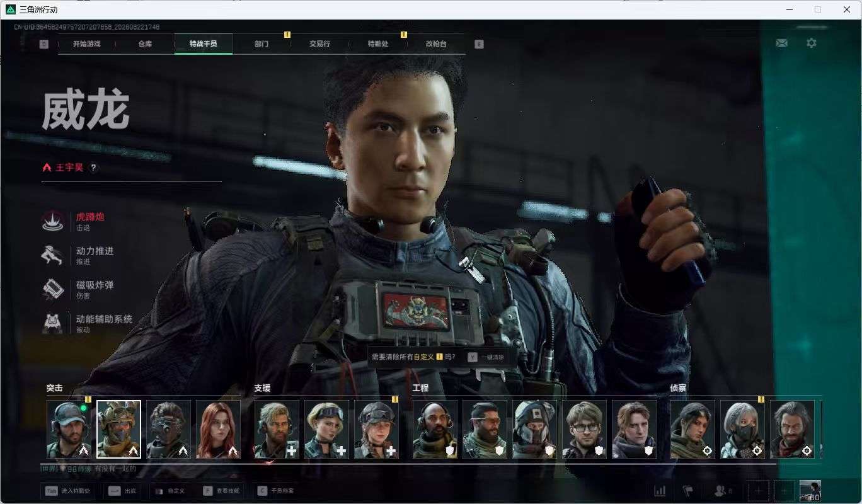Click the 工程 class label
862x504 pixels.
[421, 388]
